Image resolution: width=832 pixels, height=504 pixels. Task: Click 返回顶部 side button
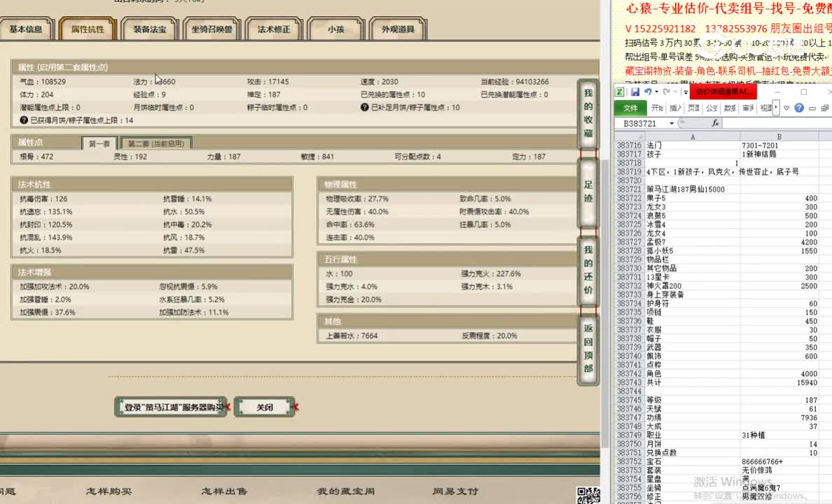click(x=588, y=349)
